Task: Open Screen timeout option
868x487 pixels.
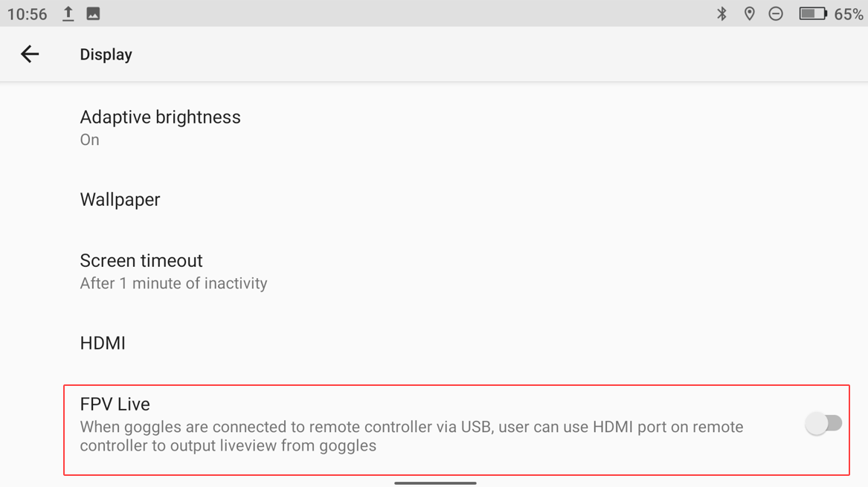Action: click(141, 261)
